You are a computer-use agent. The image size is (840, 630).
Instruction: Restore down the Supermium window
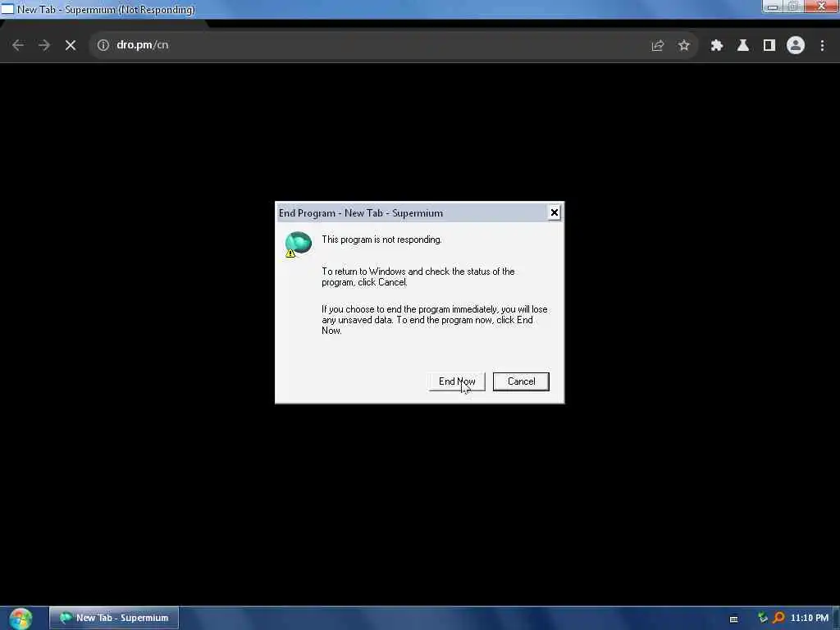coord(793,7)
